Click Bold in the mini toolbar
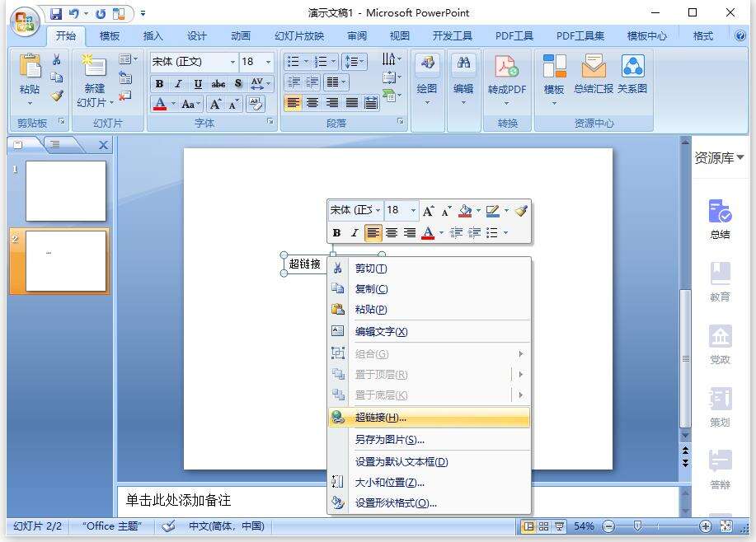The width and height of the screenshot is (756, 542). tap(336, 233)
